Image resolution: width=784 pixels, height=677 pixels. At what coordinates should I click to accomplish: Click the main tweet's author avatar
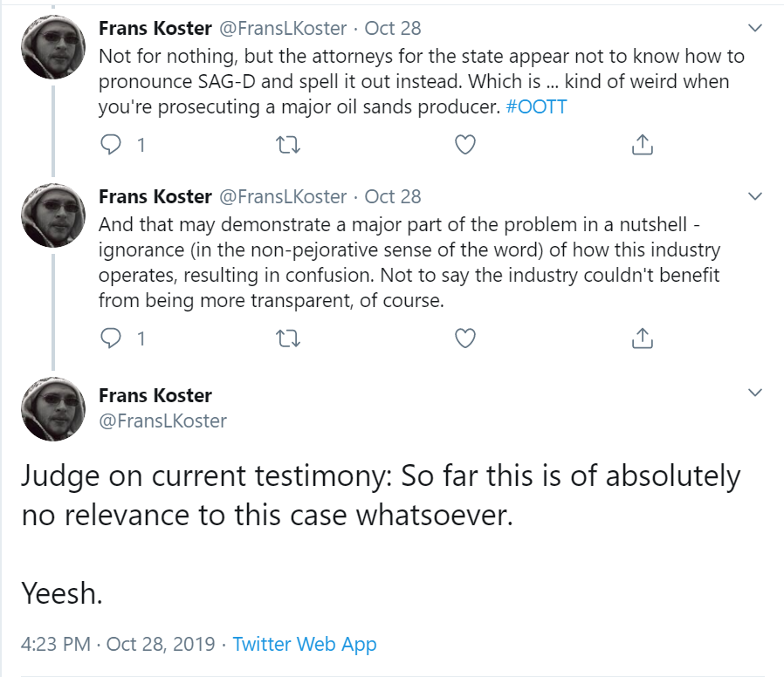pyautogui.click(x=52, y=408)
